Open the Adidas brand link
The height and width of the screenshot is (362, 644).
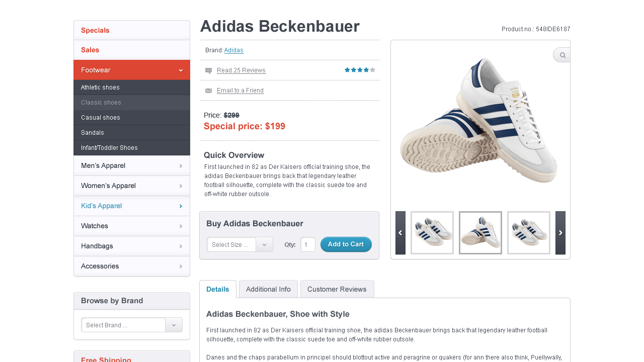[233, 50]
